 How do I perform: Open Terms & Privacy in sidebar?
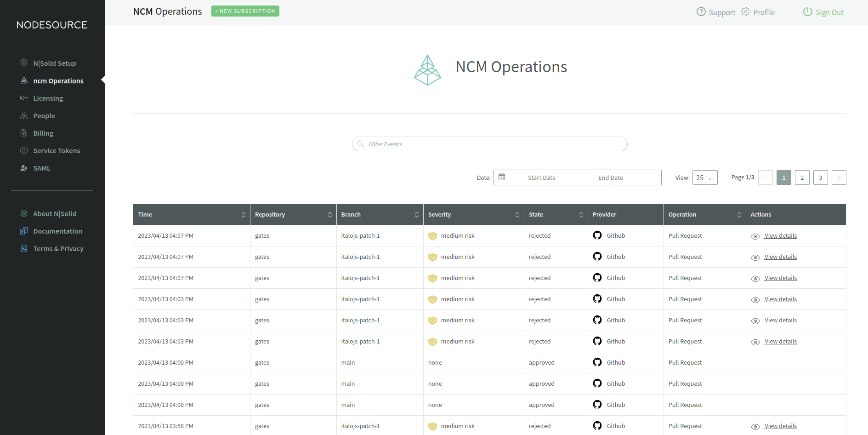tap(58, 249)
